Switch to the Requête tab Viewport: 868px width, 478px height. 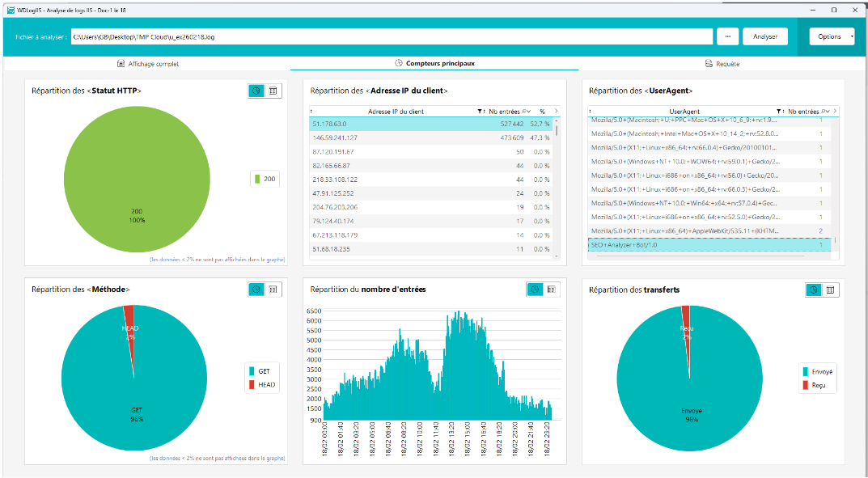tap(722, 64)
